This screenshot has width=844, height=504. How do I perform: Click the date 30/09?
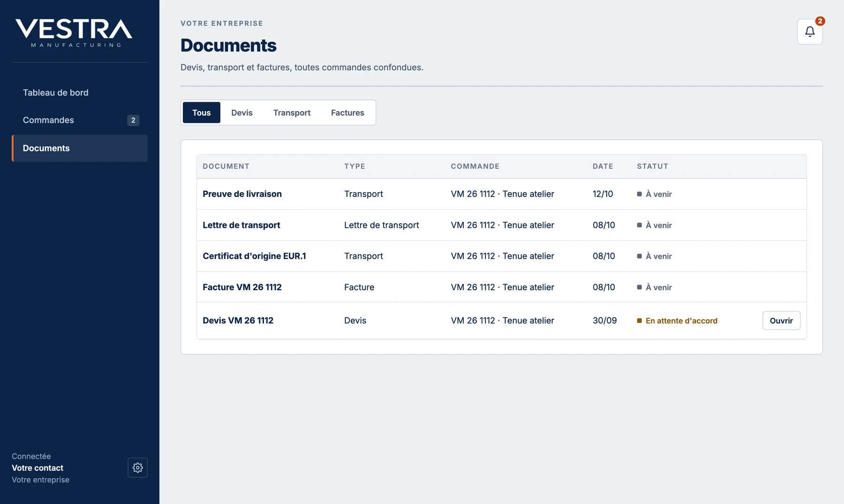click(604, 320)
